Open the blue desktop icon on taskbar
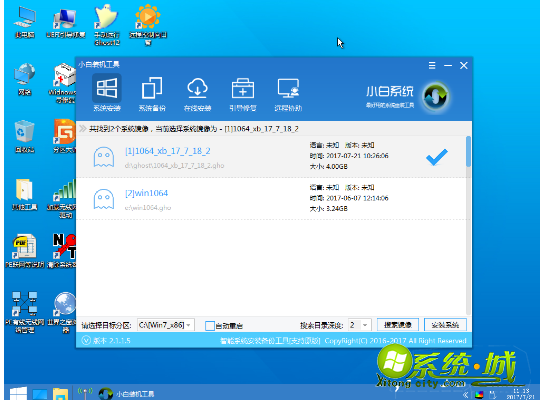540x400 pixels. point(40,394)
